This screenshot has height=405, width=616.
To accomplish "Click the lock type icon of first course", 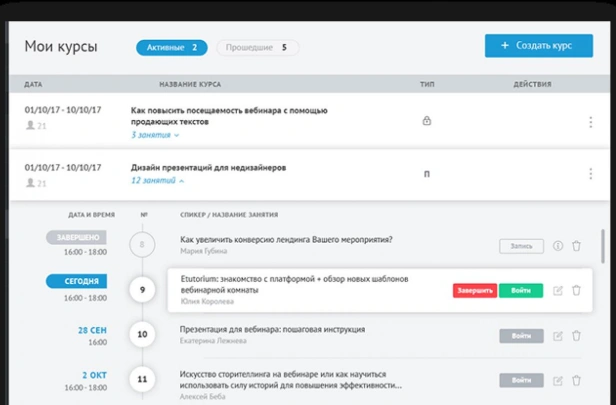I will pos(427,121).
